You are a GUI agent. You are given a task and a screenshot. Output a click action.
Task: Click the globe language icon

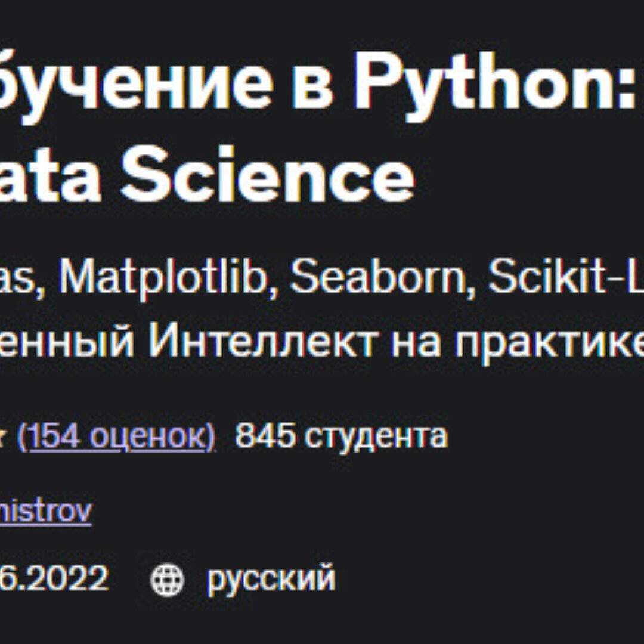[167, 579]
